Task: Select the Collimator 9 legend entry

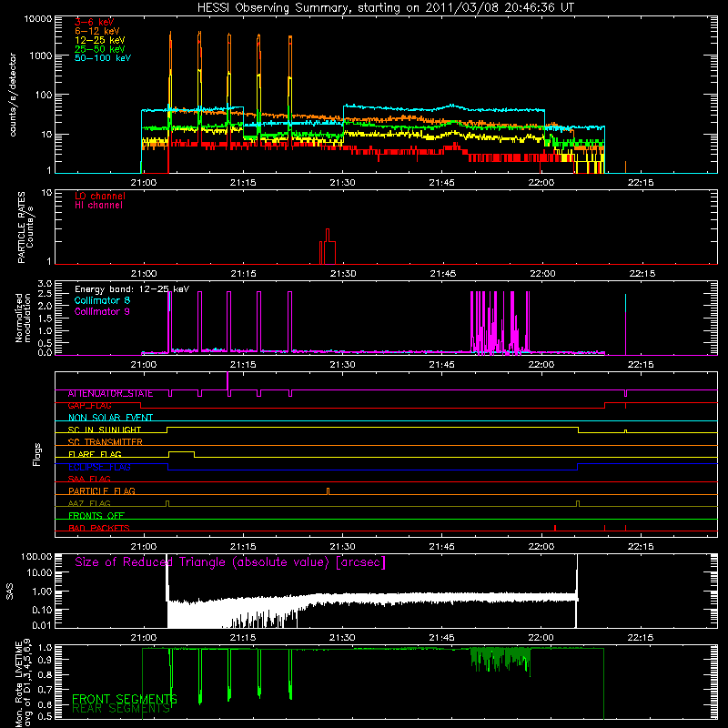Action: click(102, 311)
